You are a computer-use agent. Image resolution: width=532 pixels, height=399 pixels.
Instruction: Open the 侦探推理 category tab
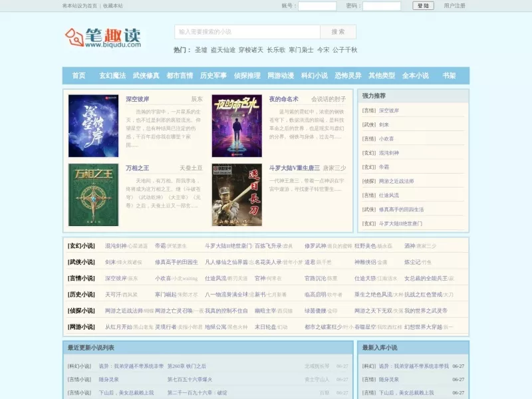click(247, 76)
